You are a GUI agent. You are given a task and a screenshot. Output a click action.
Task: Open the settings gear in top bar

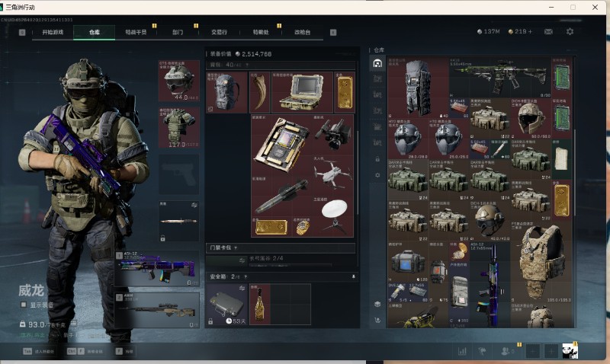point(570,31)
